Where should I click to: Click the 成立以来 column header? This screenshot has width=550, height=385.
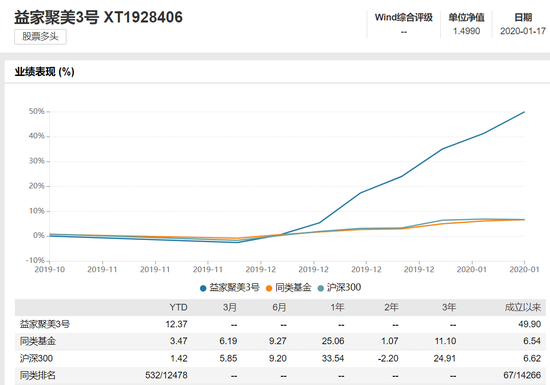523,308
